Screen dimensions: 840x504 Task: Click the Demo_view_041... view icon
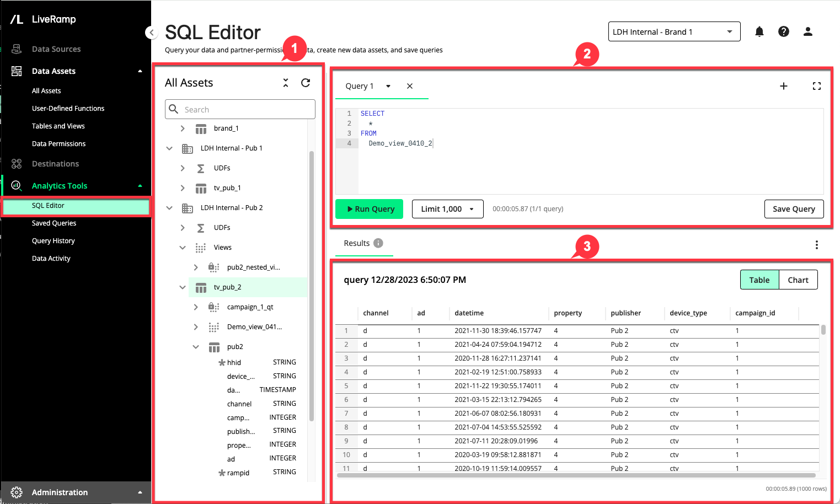(214, 328)
